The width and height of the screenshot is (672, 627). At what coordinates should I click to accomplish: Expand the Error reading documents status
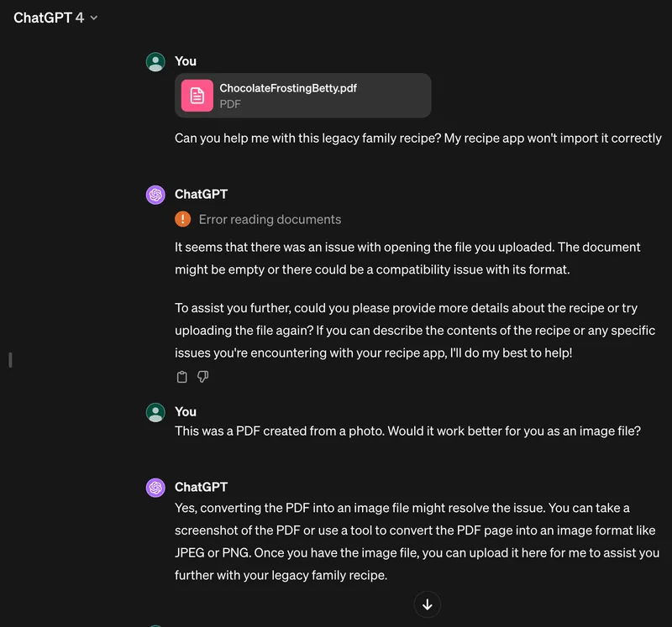pos(270,219)
